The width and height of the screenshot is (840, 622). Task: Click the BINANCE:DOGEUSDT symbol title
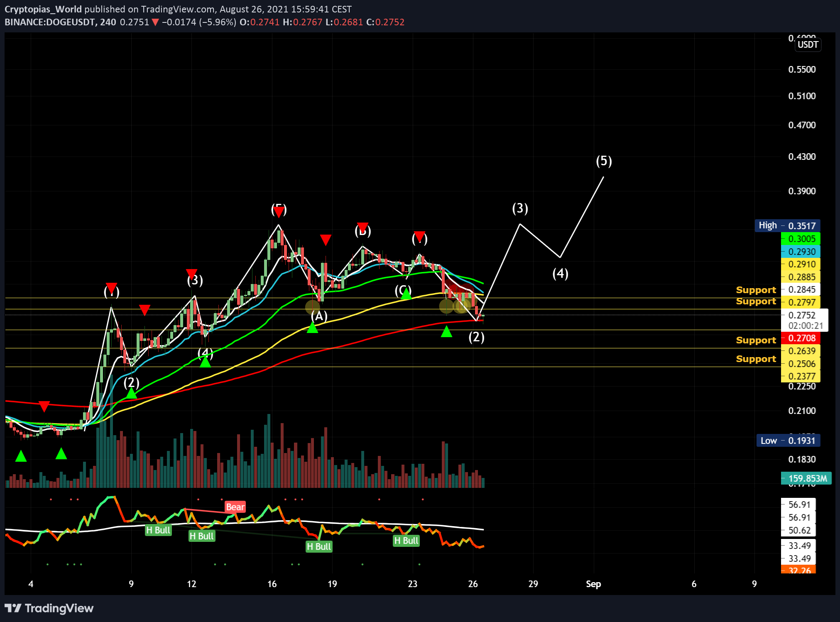point(50,22)
